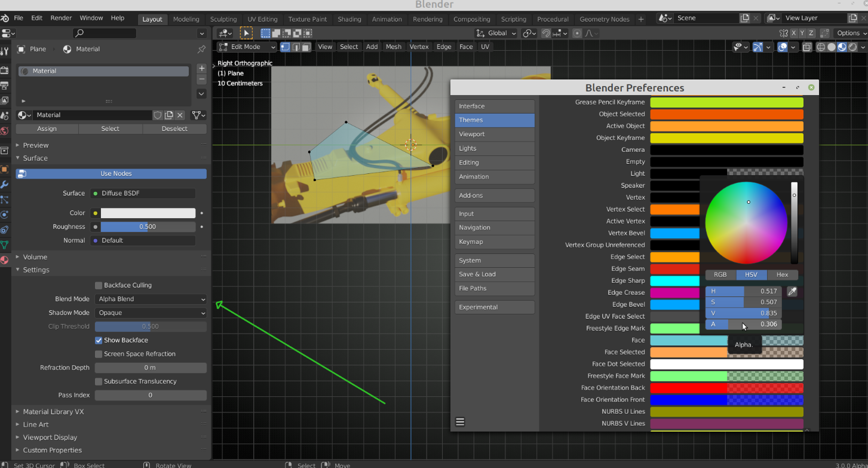This screenshot has height=468, width=868.
Task: Unlink the Material datablock
Action: (x=180, y=115)
